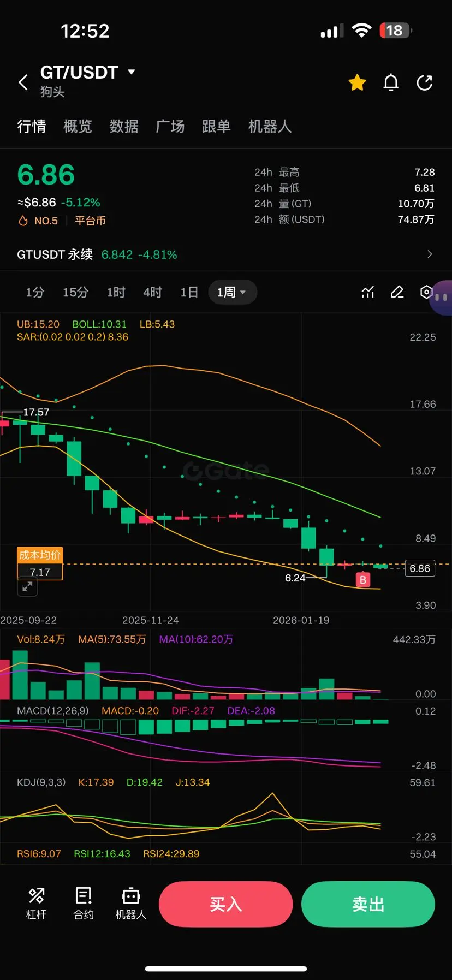Tap the MACD(12,26,9) label
Screen dimensions: 452x980
tap(53, 711)
